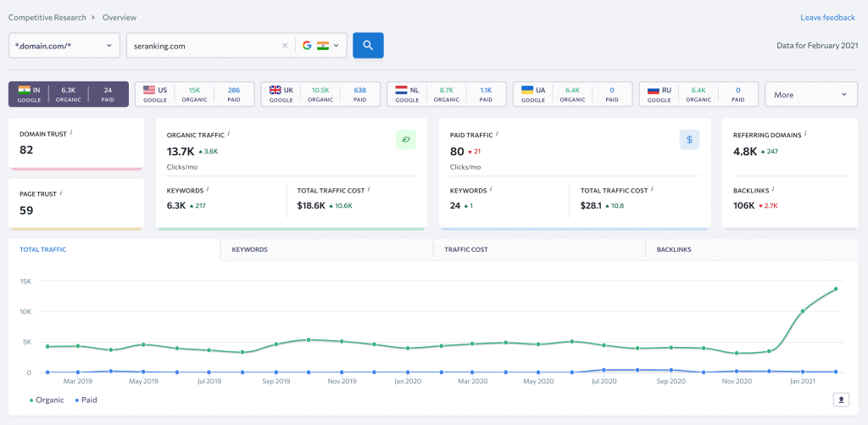Toggle the Paid series in chart legend
Viewport: 868px width, 425px height.
(x=86, y=400)
